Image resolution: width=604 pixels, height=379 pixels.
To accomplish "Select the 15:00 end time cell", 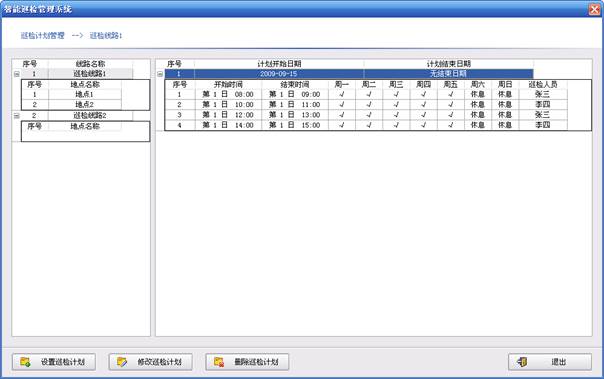I will [x=295, y=125].
